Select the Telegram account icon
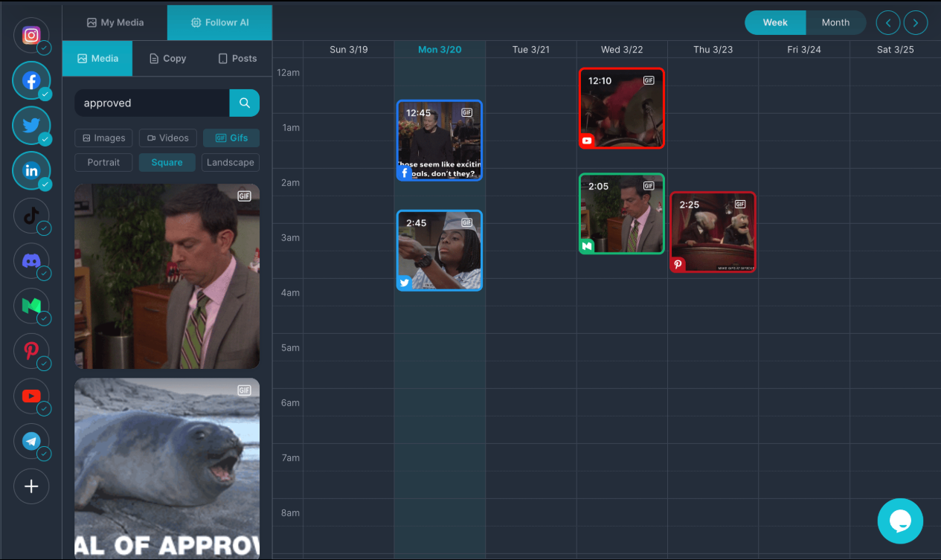Image resolution: width=941 pixels, height=560 pixels. pos(31,441)
